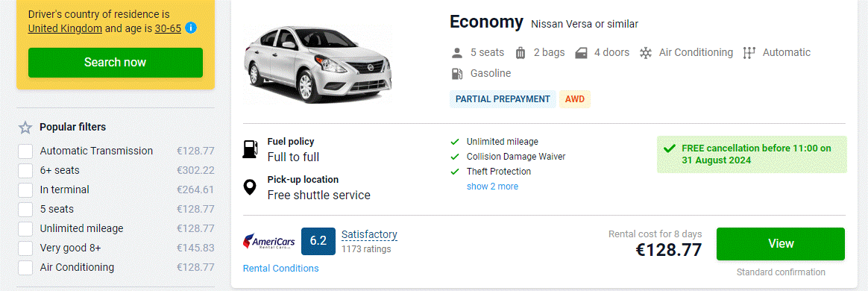Click the AmeriCars supplier logo
The height and width of the screenshot is (291, 868).
point(269,241)
